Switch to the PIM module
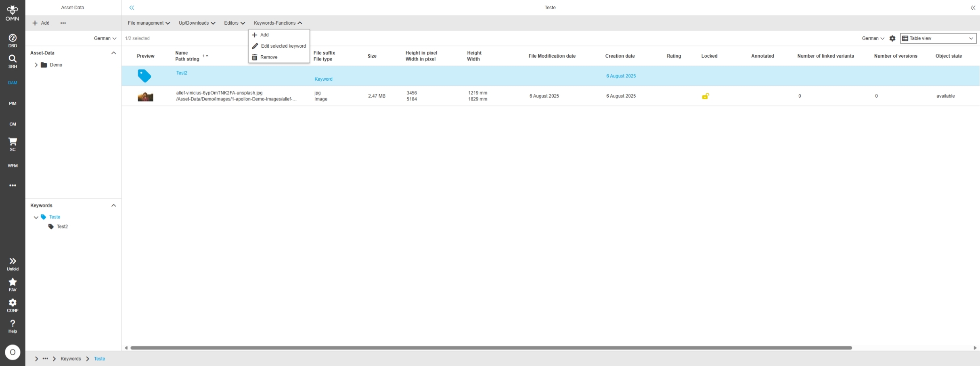 pyautogui.click(x=13, y=103)
